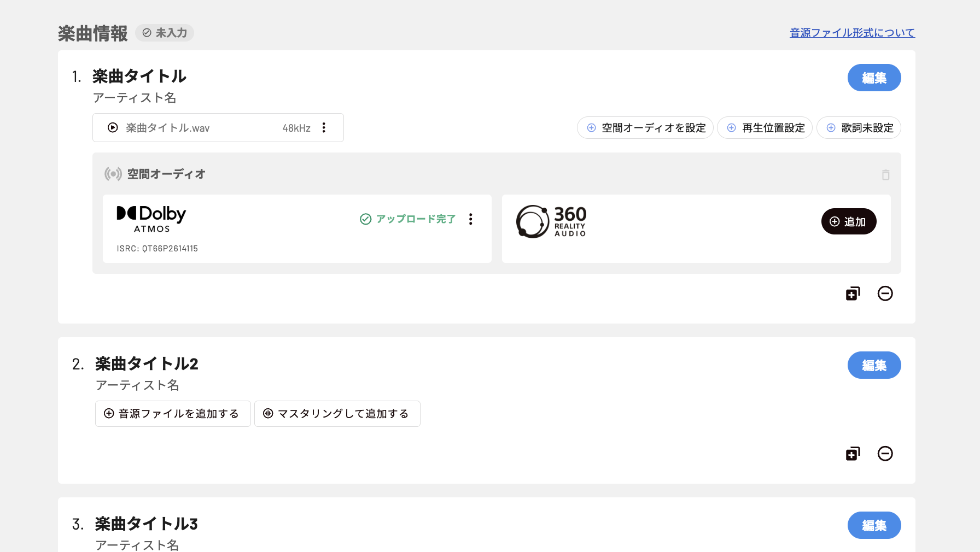Delete the 空間オーディオ section via trash icon
This screenshot has height=552, width=980.
(886, 175)
